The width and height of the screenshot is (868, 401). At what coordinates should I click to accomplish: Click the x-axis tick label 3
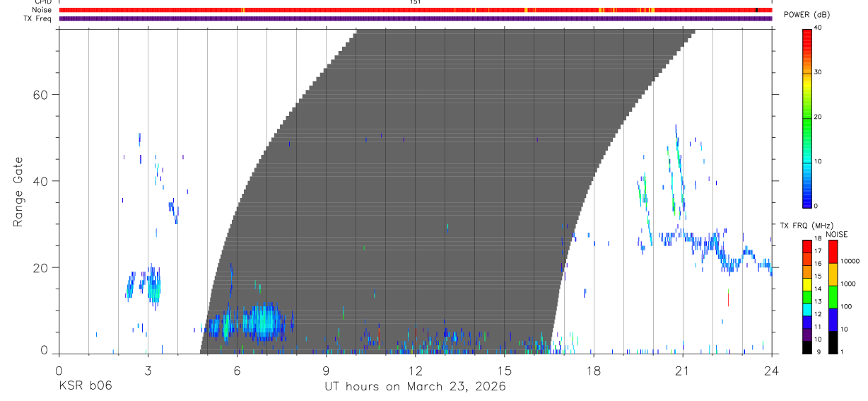point(147,371)
